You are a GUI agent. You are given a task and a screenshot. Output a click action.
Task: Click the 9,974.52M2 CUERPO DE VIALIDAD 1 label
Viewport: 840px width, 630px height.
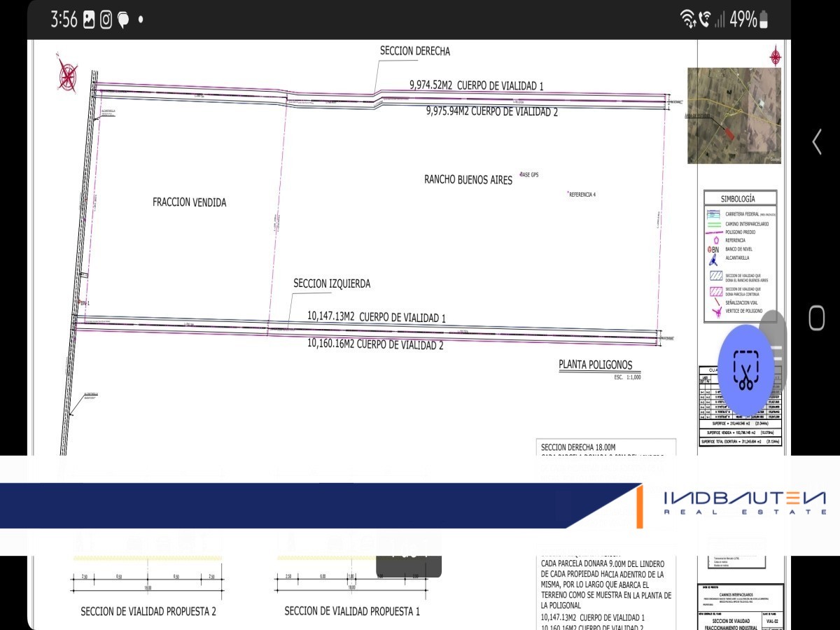pyautogui.click(x=477, y=85)
